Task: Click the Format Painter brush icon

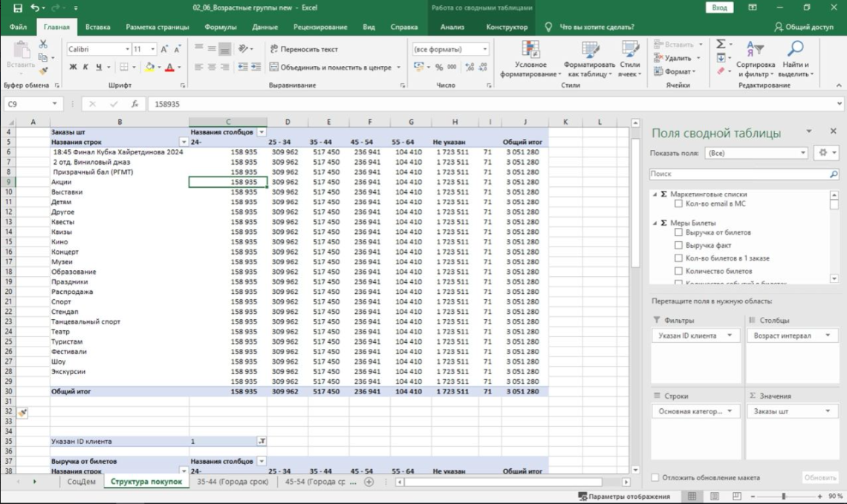Action: [43, 71]
